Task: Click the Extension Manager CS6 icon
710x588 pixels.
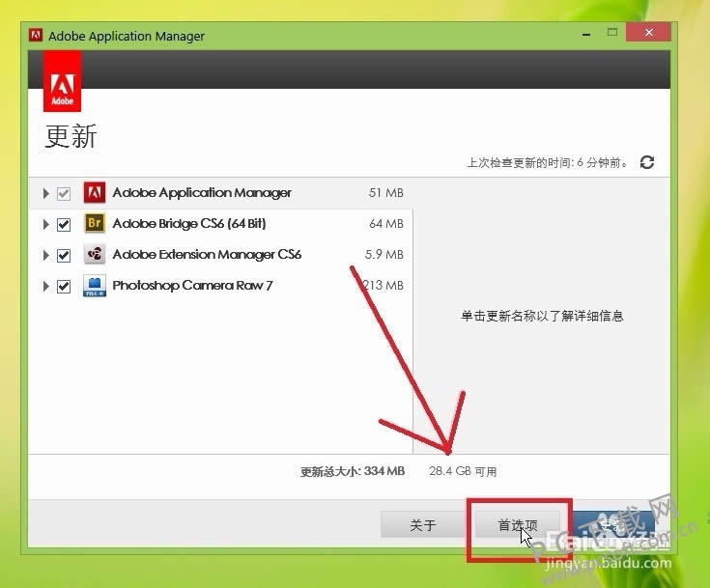Action: (x=95, y=254)
